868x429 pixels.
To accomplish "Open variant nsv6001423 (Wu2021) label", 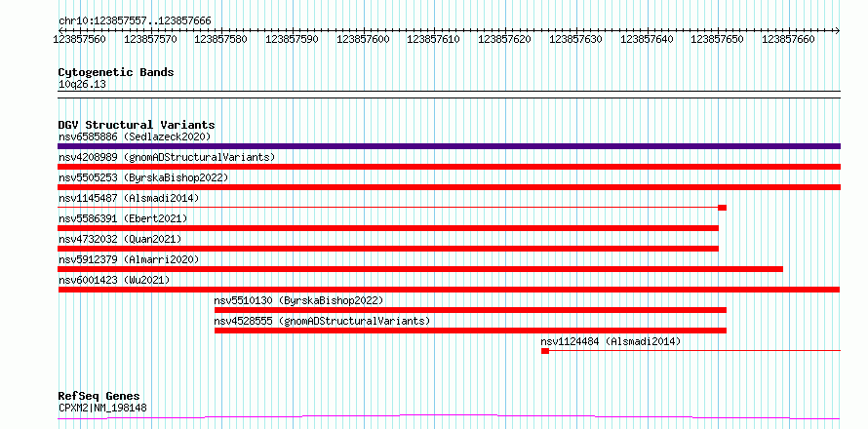I will pos(114,280).
